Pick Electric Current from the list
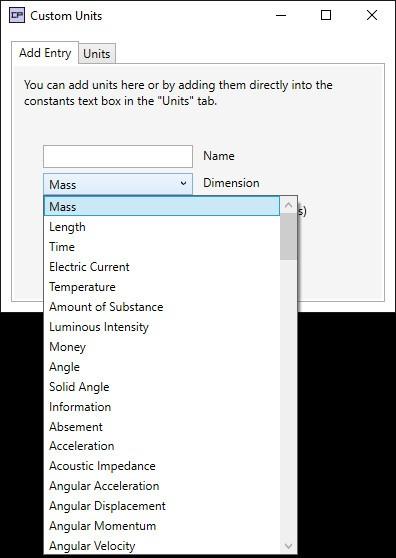The width and height of the screenshot is (396, 558). pyautogui.click(x=162, y=267)
